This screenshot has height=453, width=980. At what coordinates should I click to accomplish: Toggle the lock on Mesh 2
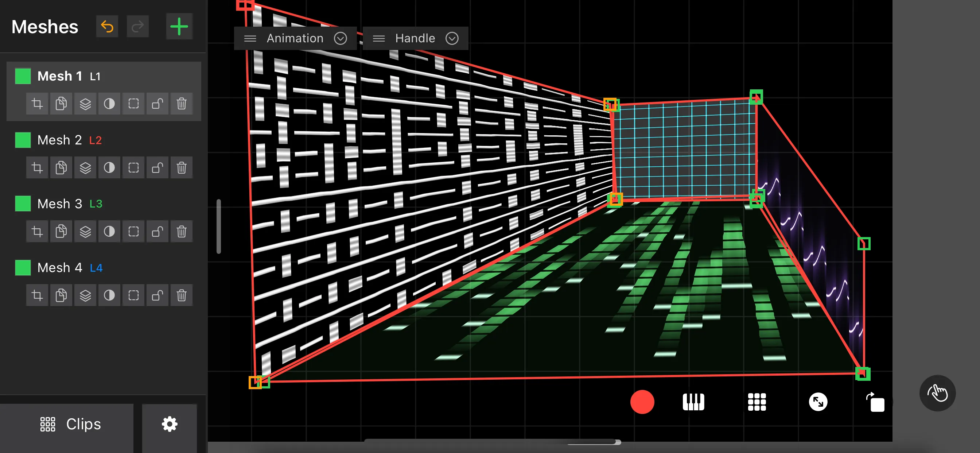coord(157,167)
